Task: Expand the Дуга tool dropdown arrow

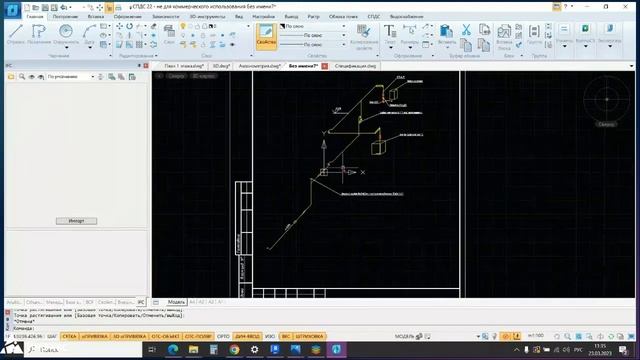Action: coord(89,48)
